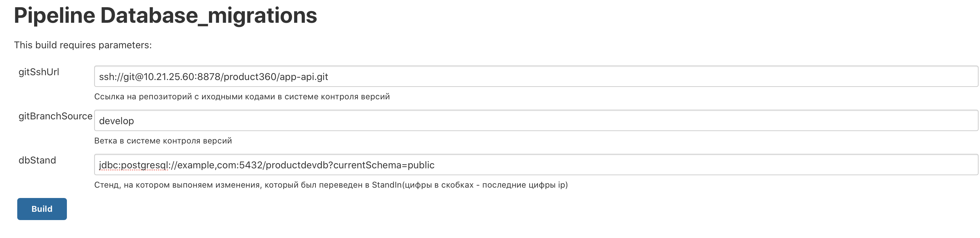Focus the gitSshUrl input field
This screenshot has height=238, width=980.
pos(533,77)
